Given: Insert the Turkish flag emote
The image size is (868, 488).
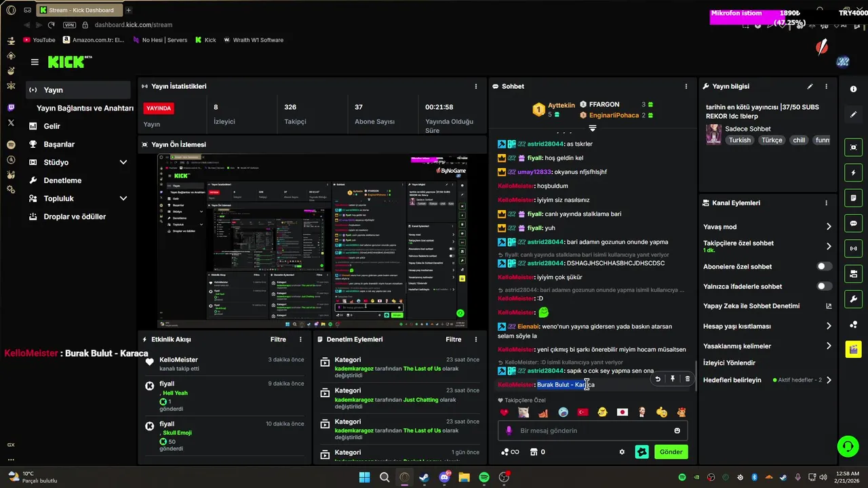Looking at the screenshot, I should tap(583, 412).
